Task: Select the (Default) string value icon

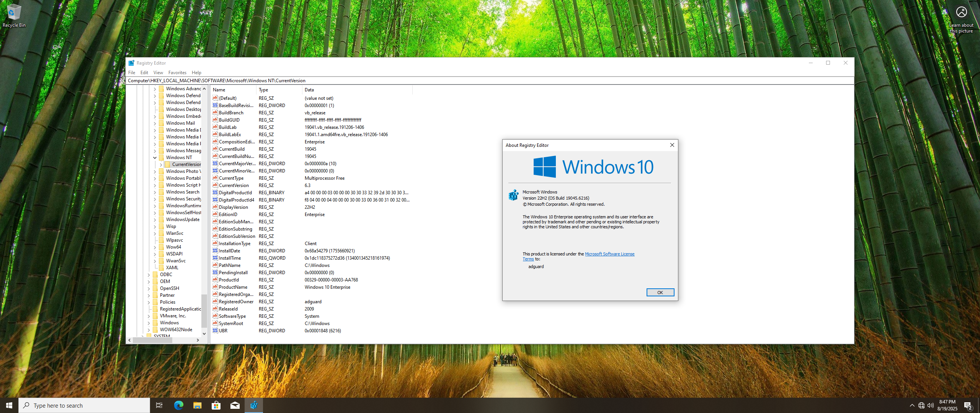Action: pyautogui.click(x=215, y=98)
